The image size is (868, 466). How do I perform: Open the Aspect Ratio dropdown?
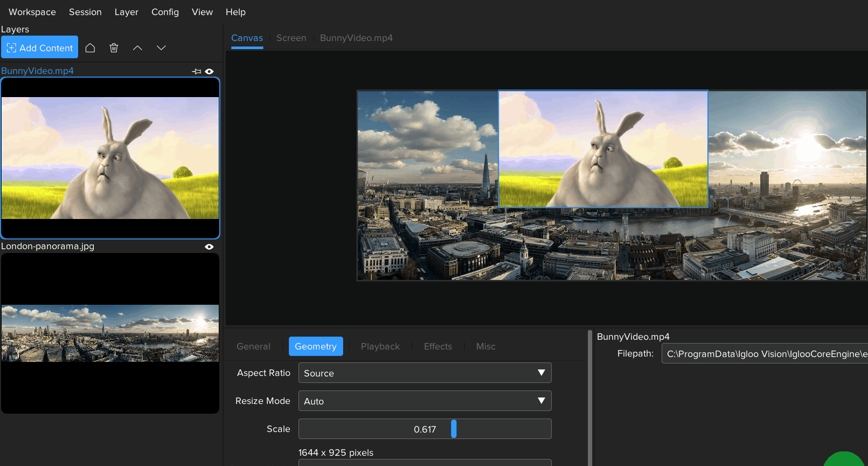tap(425, 373)
